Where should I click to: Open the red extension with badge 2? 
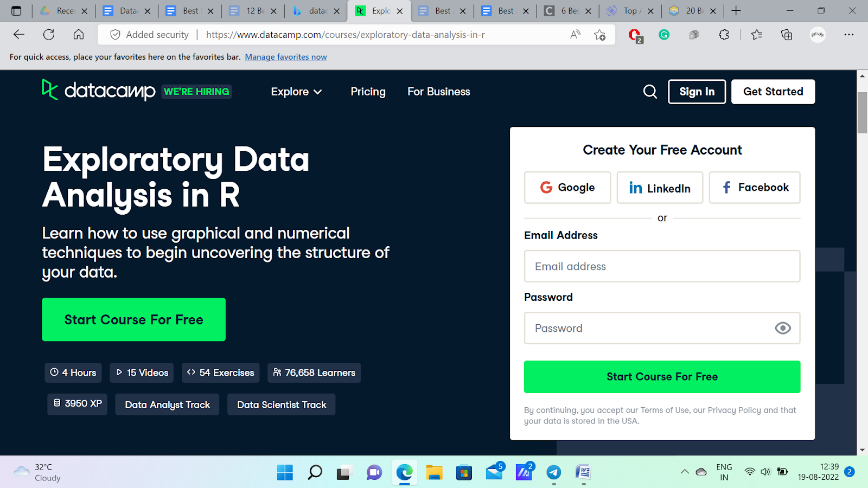[x=635, y=36]
